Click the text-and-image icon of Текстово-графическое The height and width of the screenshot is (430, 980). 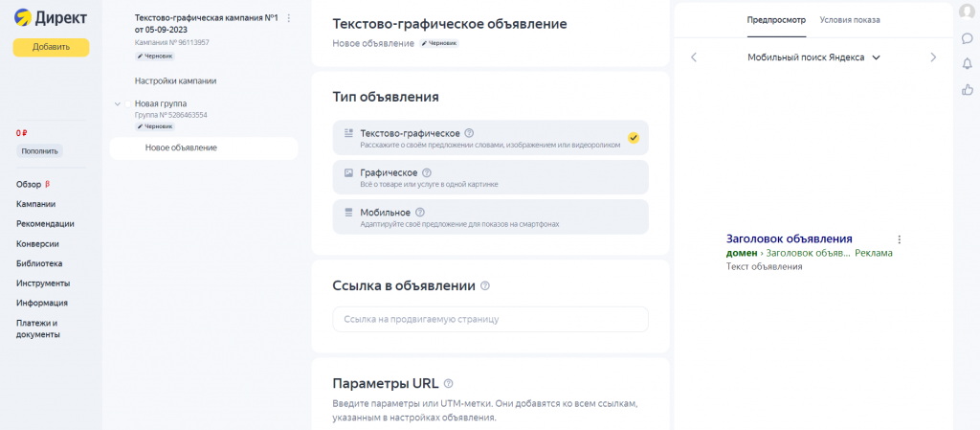pyautogui.click(x=348, y=133)
